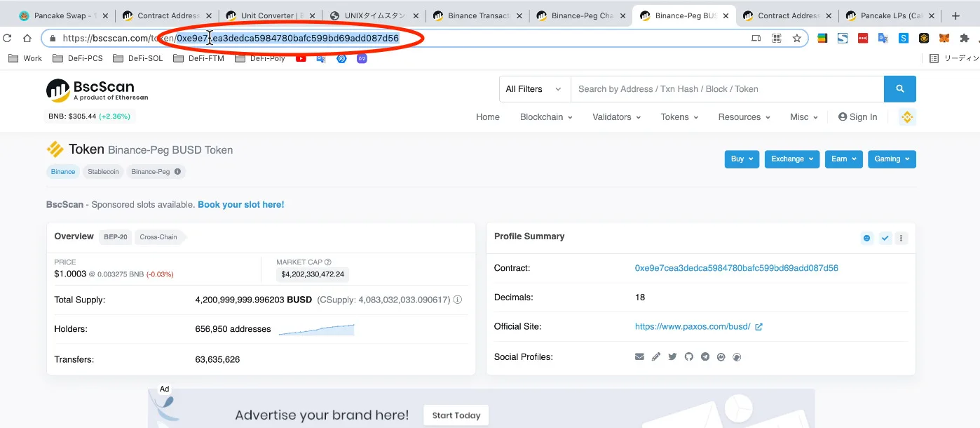Screen dimensions: 980x428
Task: Click the email envelope social icon
Action: click(639, 357)
